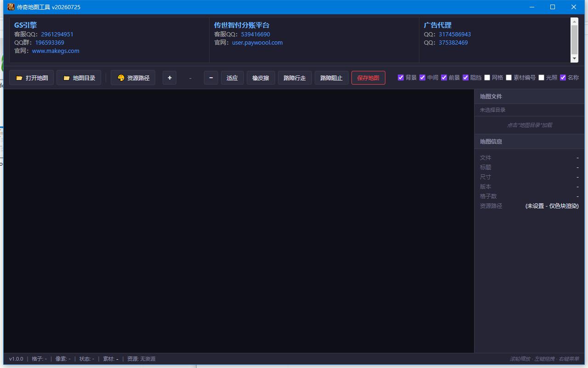Screen dimensions: 588x368
Task: Uncheck the 阻挡 obstacle checkbox
Action: coord(465,77)
